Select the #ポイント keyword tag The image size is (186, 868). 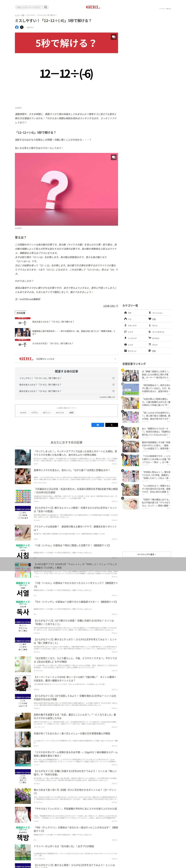(47, 412)
